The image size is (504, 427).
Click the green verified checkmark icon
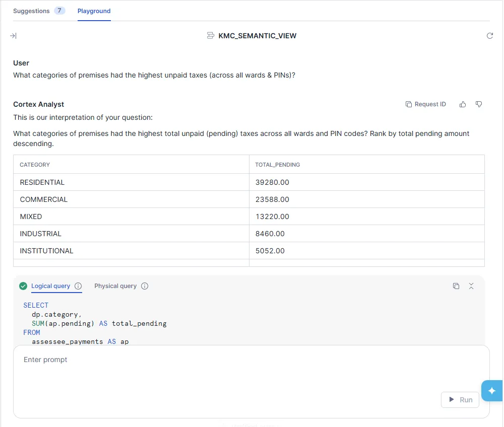coord(23,286)
